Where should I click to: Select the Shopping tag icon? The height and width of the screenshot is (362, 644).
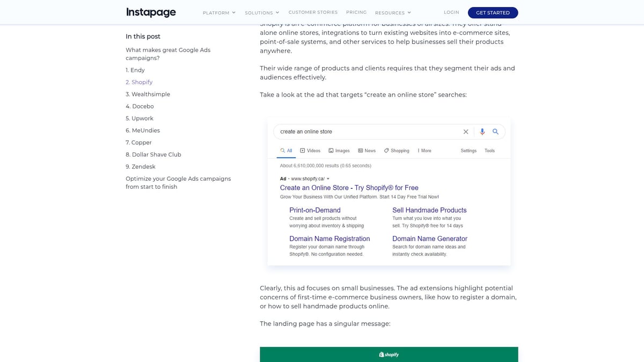386,151
